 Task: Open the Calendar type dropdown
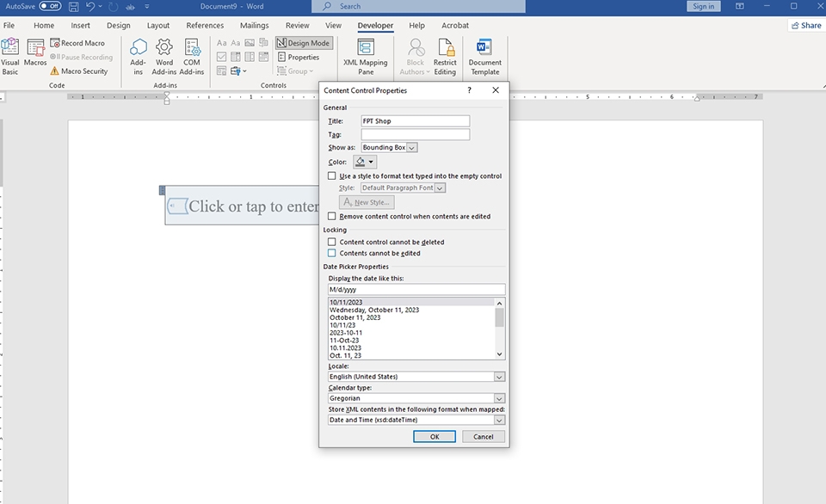(x=499, y=399)
